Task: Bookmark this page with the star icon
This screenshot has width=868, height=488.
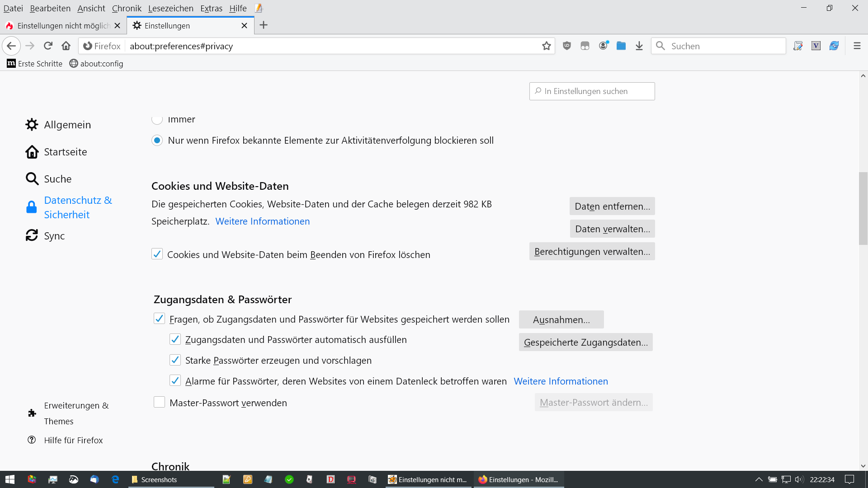Action: pyautogui.click(x=546, y=46)
